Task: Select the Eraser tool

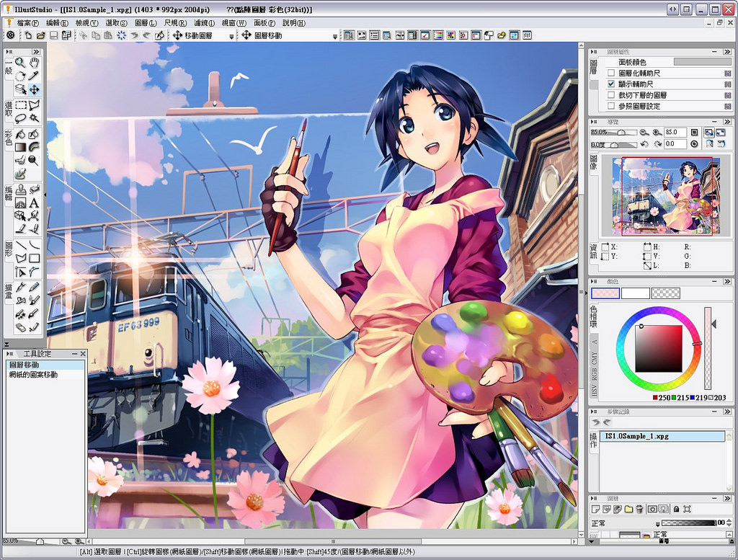Action: point(20,327)
